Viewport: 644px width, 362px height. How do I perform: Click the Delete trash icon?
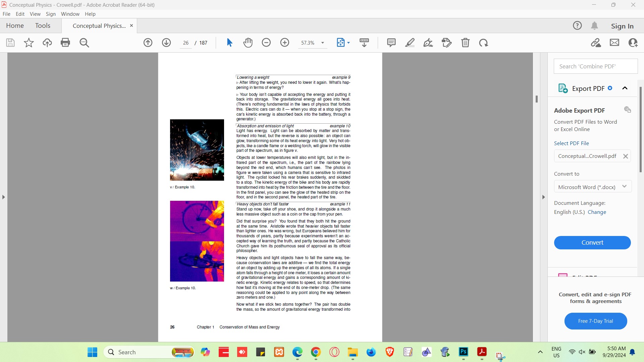465,43
